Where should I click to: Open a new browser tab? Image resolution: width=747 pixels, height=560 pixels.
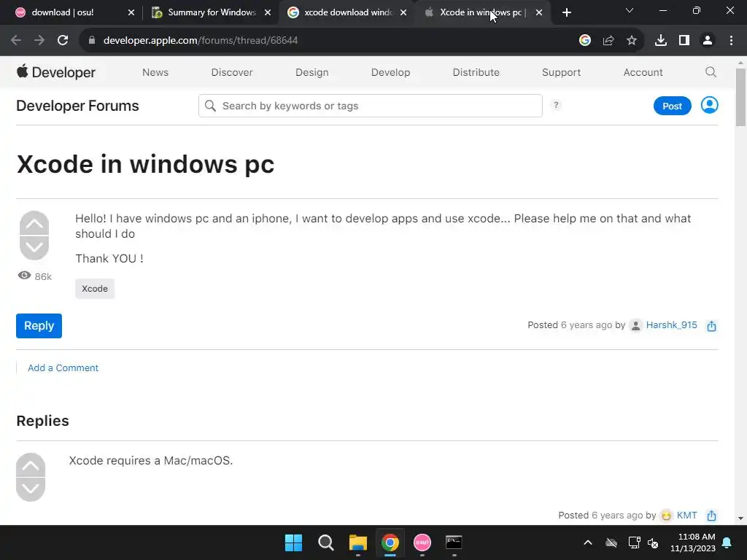click(566, 13)
